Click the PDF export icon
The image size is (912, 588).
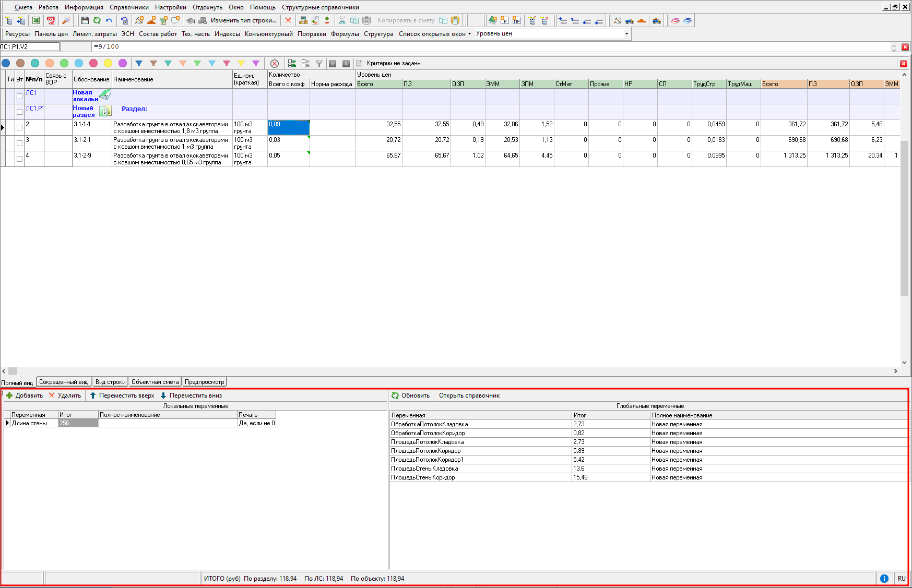(51, 20)
